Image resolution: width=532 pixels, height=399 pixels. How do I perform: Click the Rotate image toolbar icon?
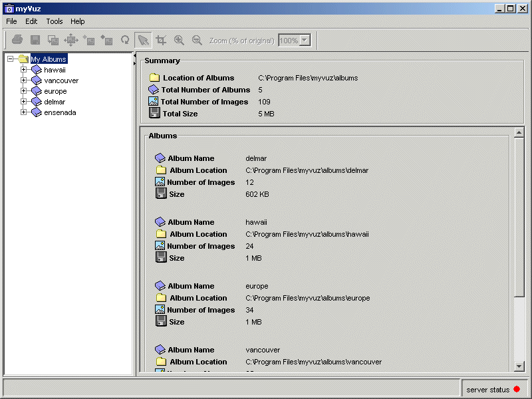coord(125,40)
